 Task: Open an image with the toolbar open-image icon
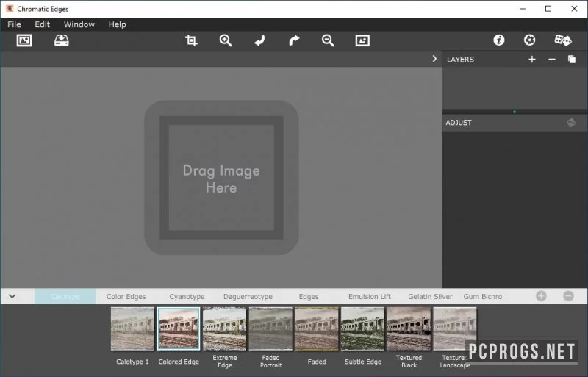click(24, 40)
